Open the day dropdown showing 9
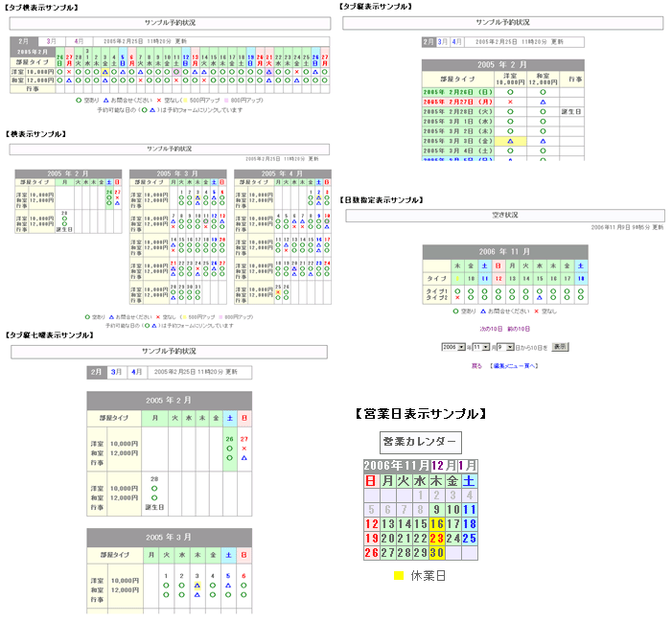672x622 pixels. (505, 347)
